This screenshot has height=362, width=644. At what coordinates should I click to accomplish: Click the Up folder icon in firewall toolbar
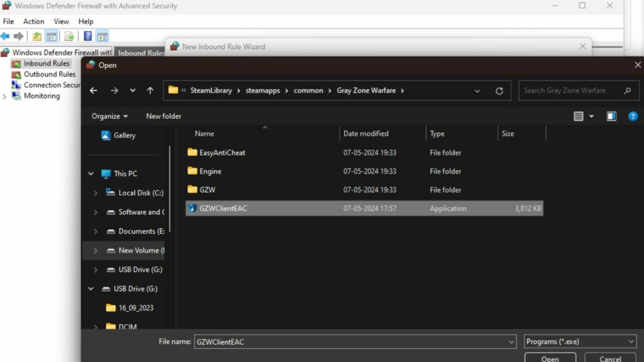[37, 36]
